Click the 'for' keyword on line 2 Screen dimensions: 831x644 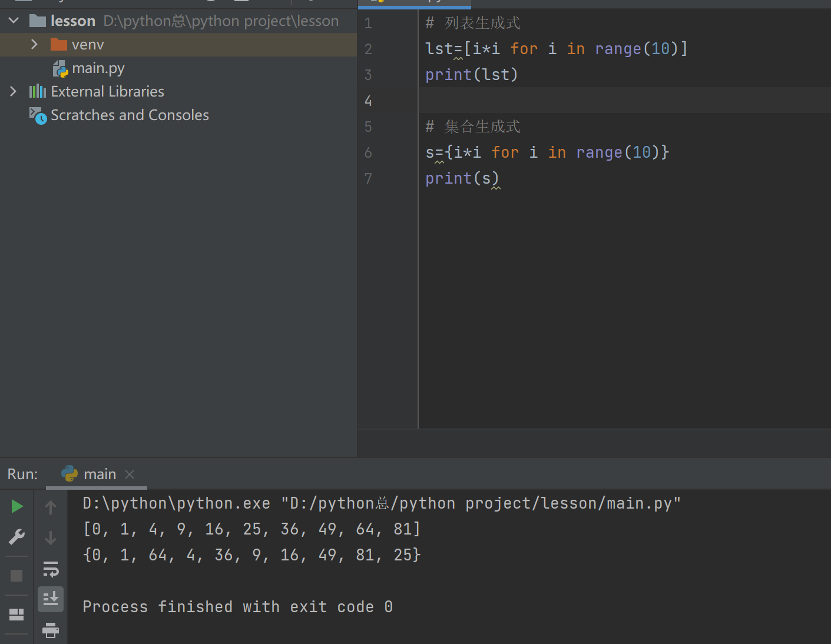pos(524,49)
